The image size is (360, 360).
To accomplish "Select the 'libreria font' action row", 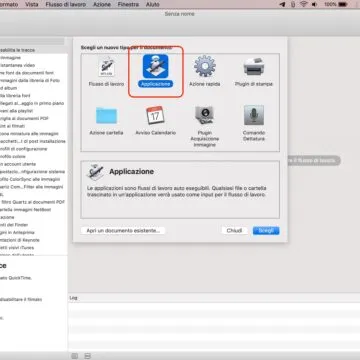I will point(34,96).
